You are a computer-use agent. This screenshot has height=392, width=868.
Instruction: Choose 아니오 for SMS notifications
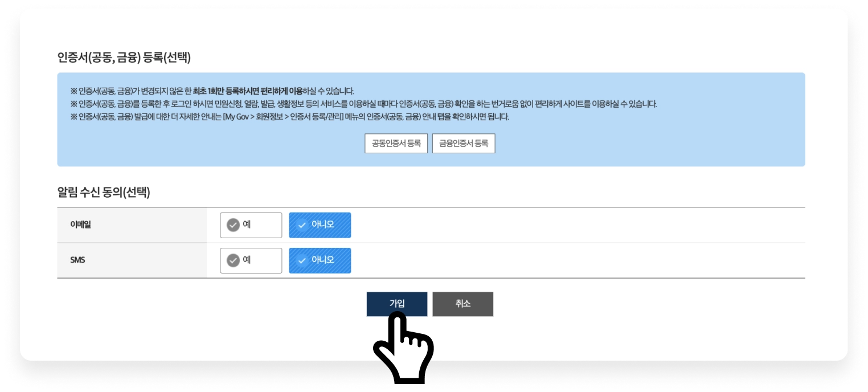pyautogui.click(x=320, y=260)
